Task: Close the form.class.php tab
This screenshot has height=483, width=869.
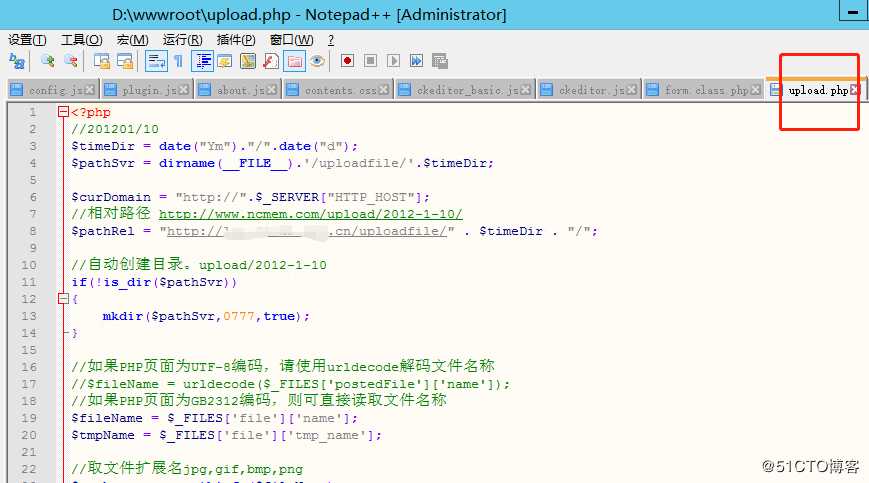Action: [755, 90]
